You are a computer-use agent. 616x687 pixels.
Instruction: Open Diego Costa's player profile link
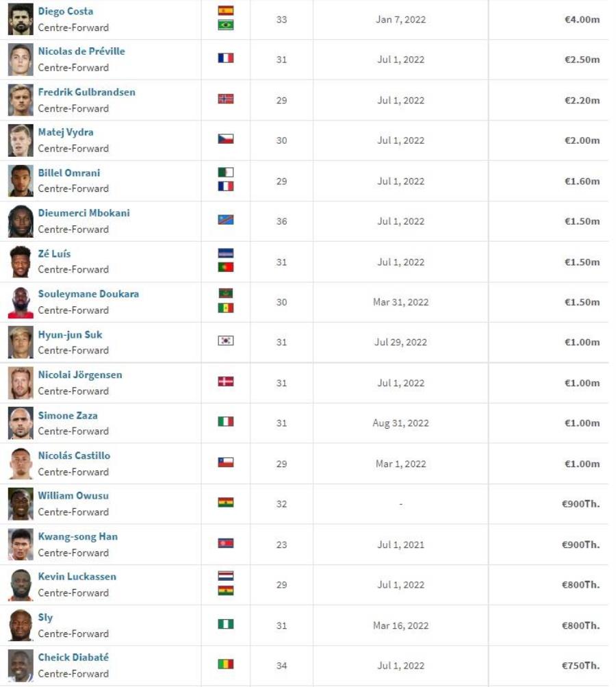(x=66, y=11)
